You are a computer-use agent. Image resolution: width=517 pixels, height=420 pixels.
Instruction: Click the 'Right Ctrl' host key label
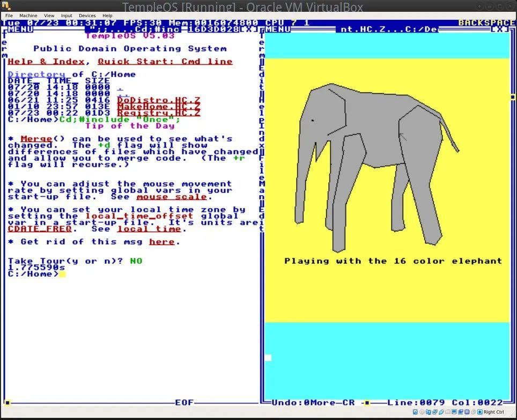pyautogui.click(x=493, y=412)
